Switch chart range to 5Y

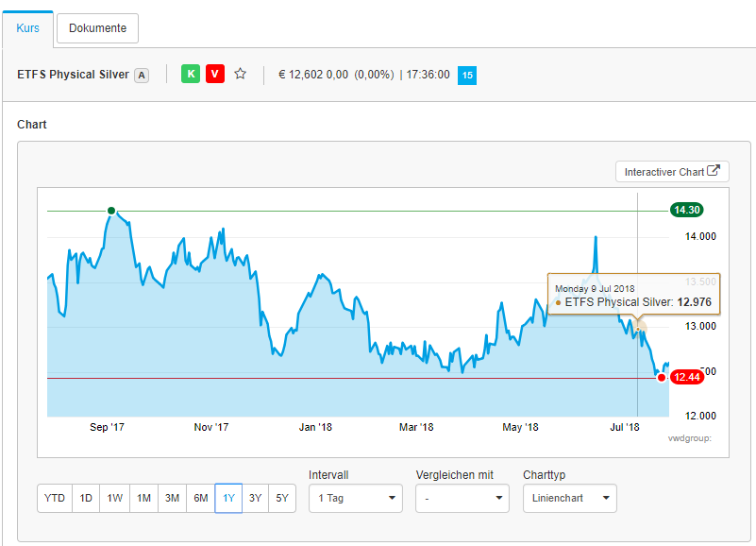click(x=282, y=498)
